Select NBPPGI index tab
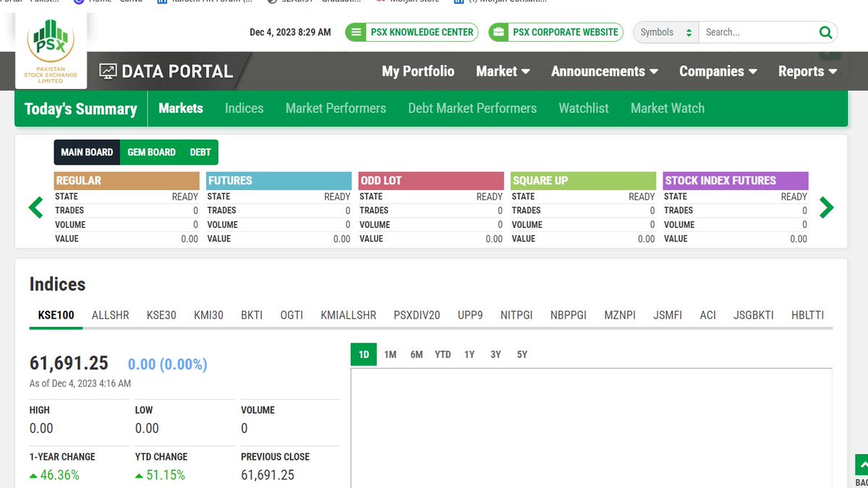Image resolution: width=868 pixels, height=488 pixels. pyautogui.click(x=569, y=315)
